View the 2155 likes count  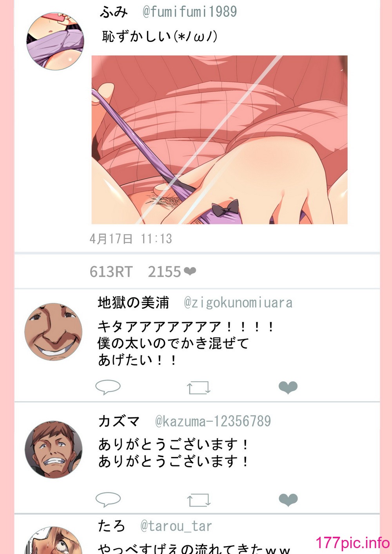coord(164,272)
